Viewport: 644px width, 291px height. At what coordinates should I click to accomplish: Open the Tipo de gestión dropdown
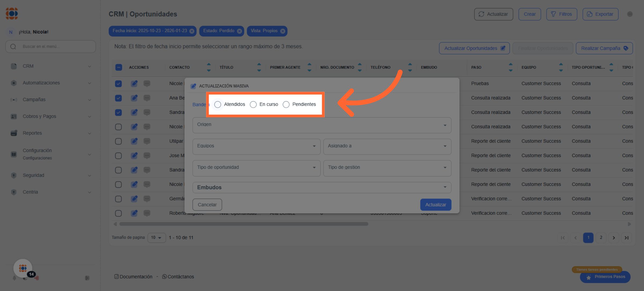coord(387,168)
